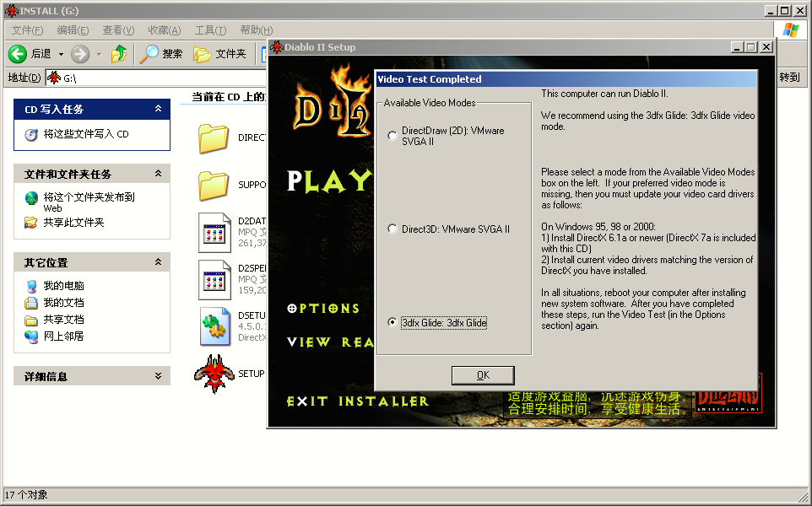Click the Explorer window resize grip
This screenshot has height=506, width=812.
point(804,498)
